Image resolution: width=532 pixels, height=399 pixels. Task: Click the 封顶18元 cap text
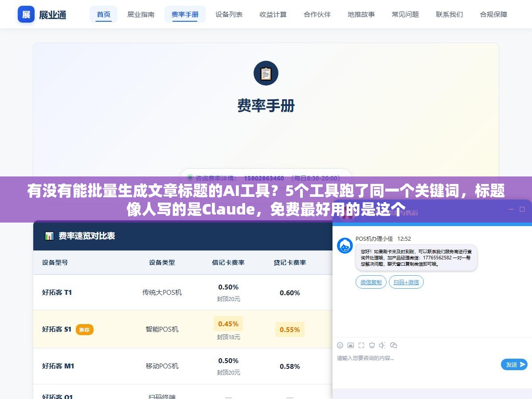coord(228,337)
